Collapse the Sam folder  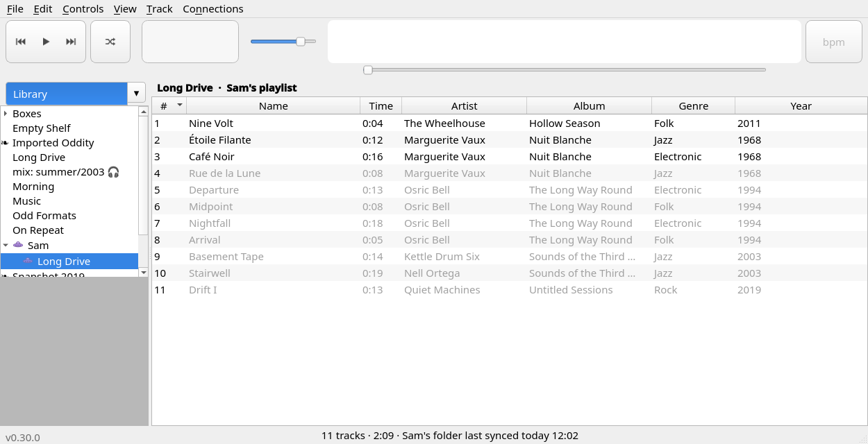click(x=6, y=246)
